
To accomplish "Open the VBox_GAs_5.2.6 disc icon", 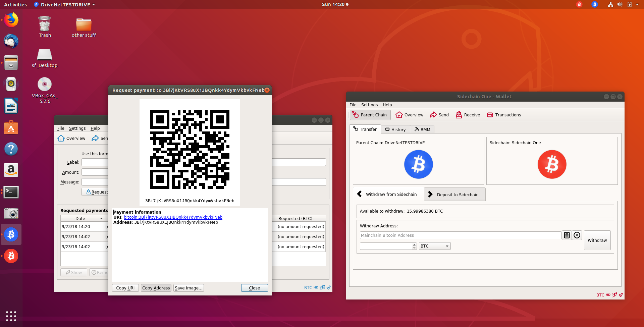I will (45, 90).
